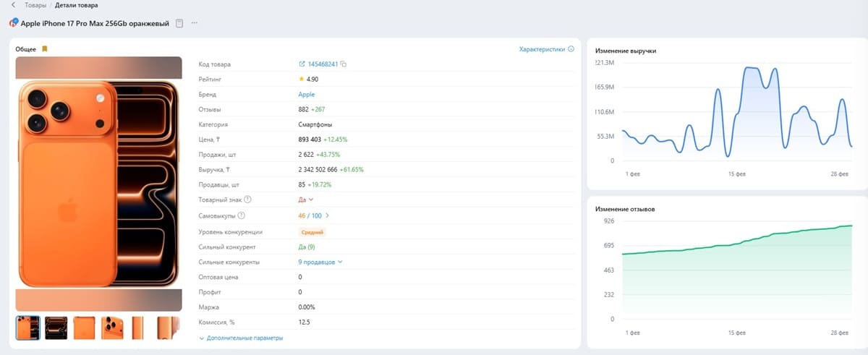Screen dimensions: 868x355
Task: Click the info icon next to Характеристики
Action: coord(571,49)
